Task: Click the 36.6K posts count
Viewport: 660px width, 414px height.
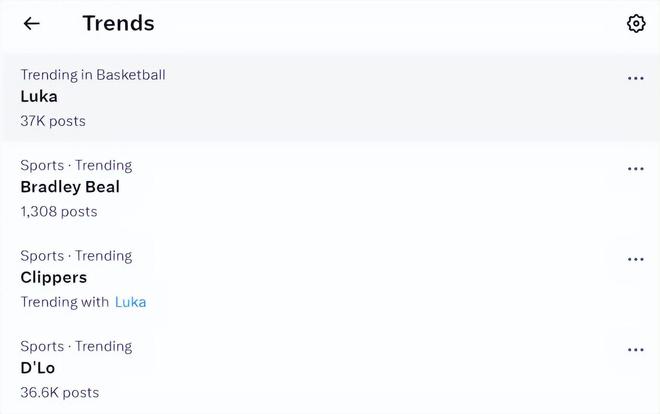Action: (x=60, y=392)
